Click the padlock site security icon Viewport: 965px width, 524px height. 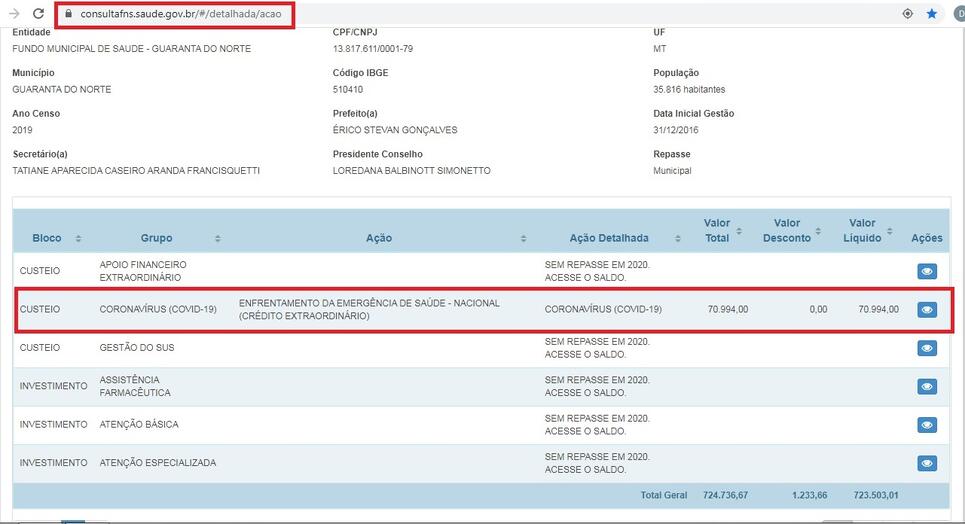click(x=69, y=14)
